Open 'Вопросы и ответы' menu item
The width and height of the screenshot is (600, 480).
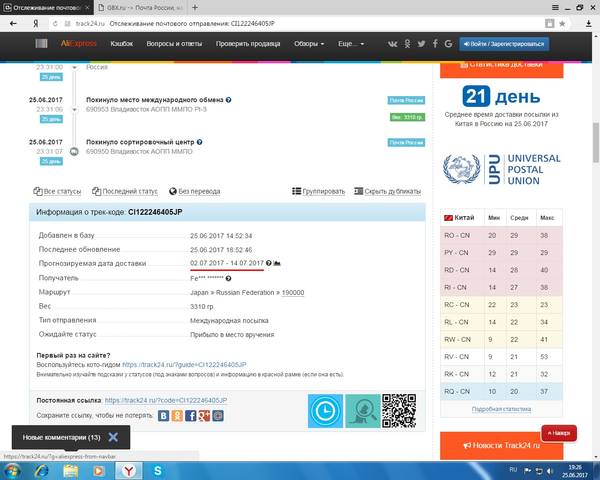pyautogui.click(x=174, y=44)
